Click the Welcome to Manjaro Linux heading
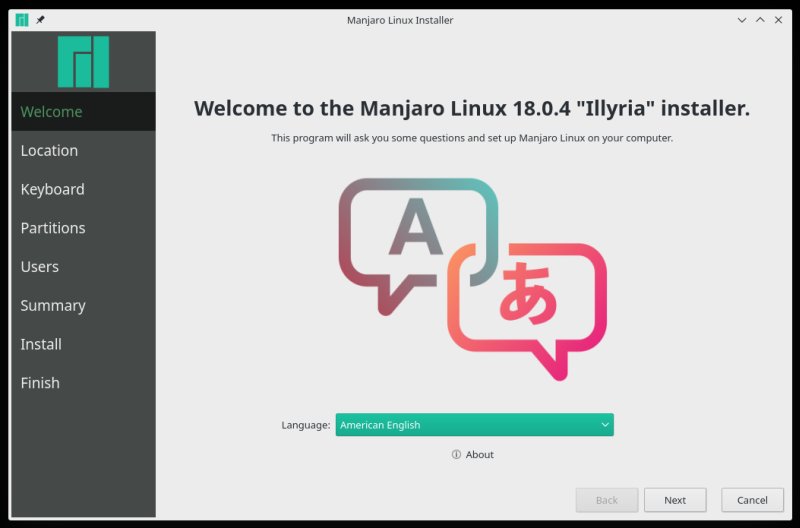800x528 pixels. (472, 108)
